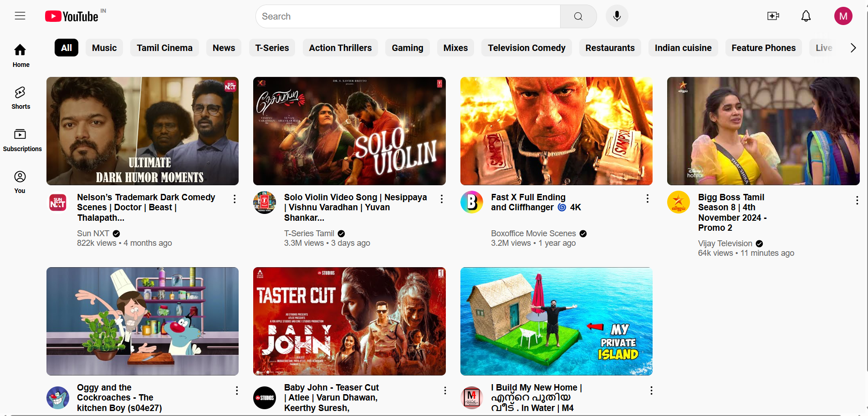This screenshot has height=416, width=868.
Task: Open the Create video icon
Action: (773, 16)
